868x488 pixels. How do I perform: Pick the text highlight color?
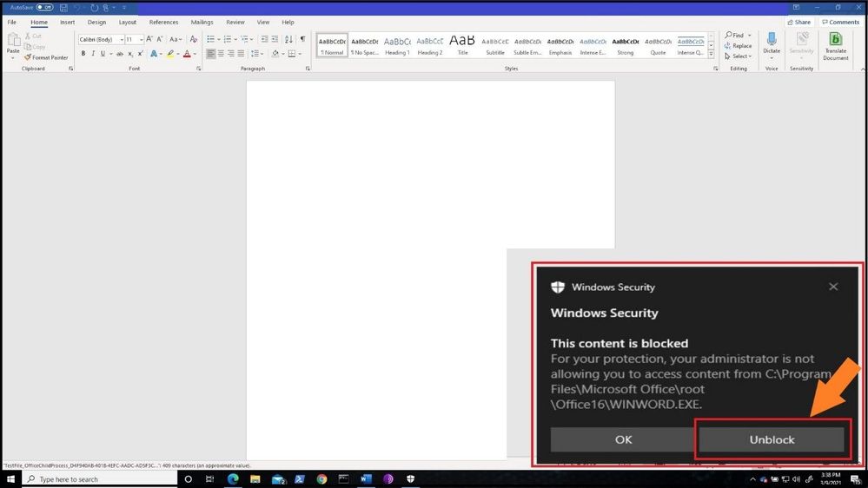point(170,54)
